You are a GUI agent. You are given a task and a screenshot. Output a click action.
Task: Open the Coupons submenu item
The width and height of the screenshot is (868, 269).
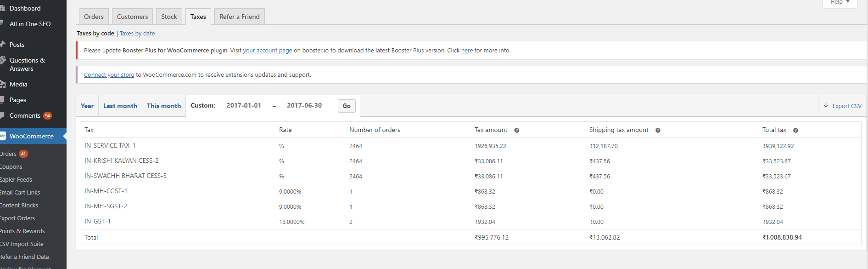tap(11, 166)
